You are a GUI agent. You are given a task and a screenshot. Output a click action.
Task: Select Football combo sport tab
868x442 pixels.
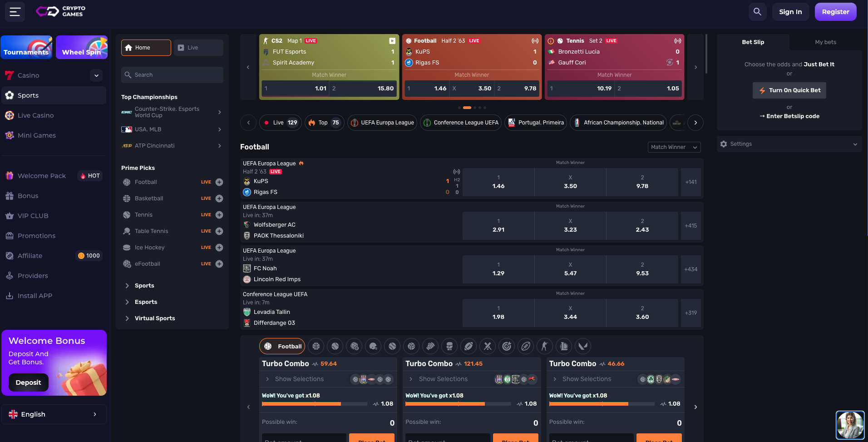[x=282, y=346]
